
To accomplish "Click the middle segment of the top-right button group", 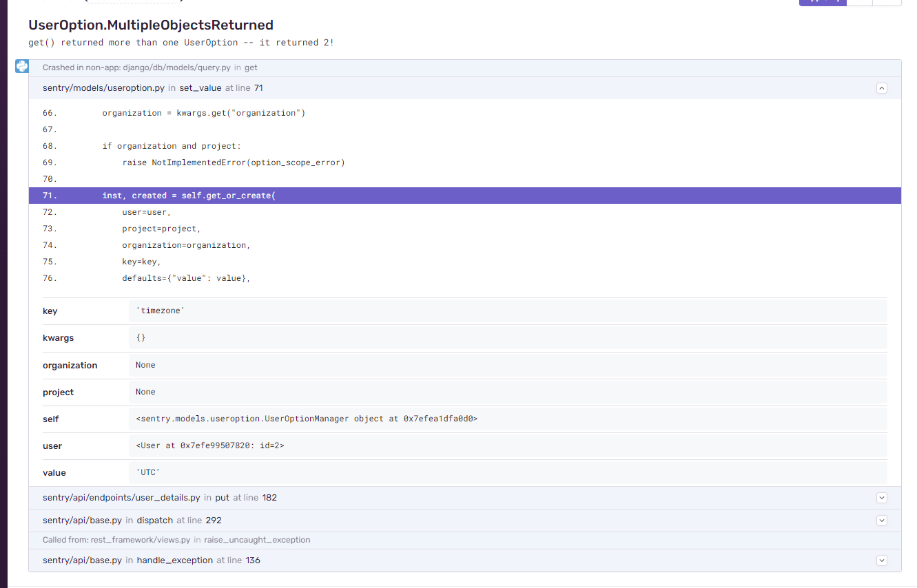I will tap(860, 3).
